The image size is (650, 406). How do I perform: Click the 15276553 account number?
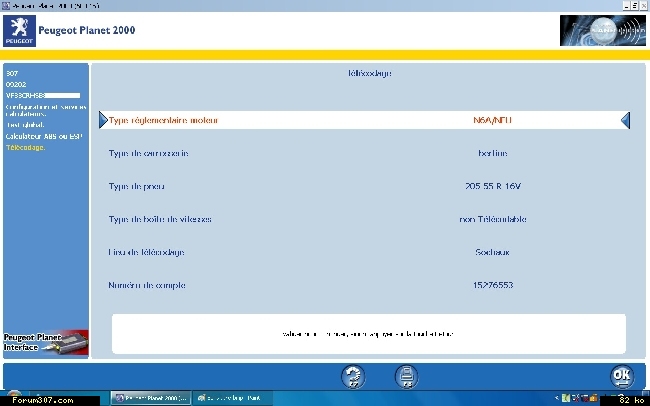coord(492,285)
